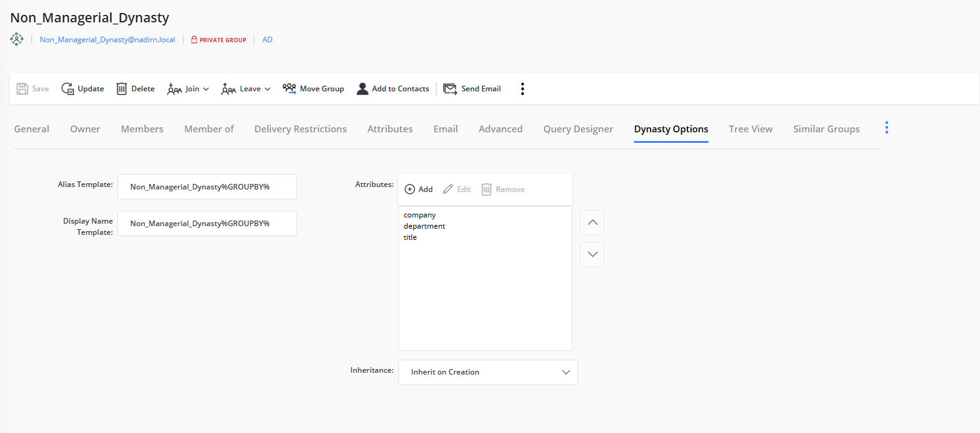This screenshot has height=433, width=980.
Task: Click the Update toolbar icon
Action: (68, 89)
